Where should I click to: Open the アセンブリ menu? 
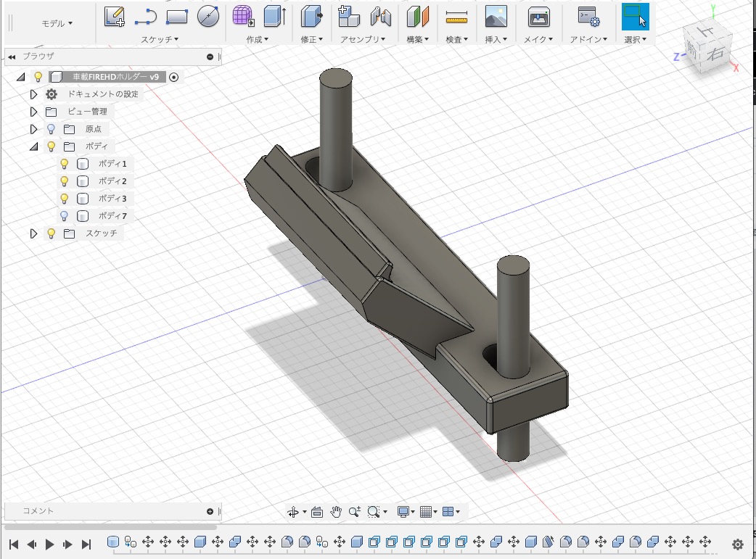point(363,40)
